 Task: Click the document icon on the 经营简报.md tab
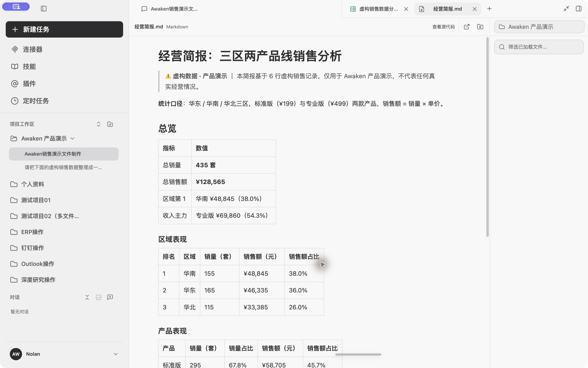pyautogui.click(x=422, y=9)
